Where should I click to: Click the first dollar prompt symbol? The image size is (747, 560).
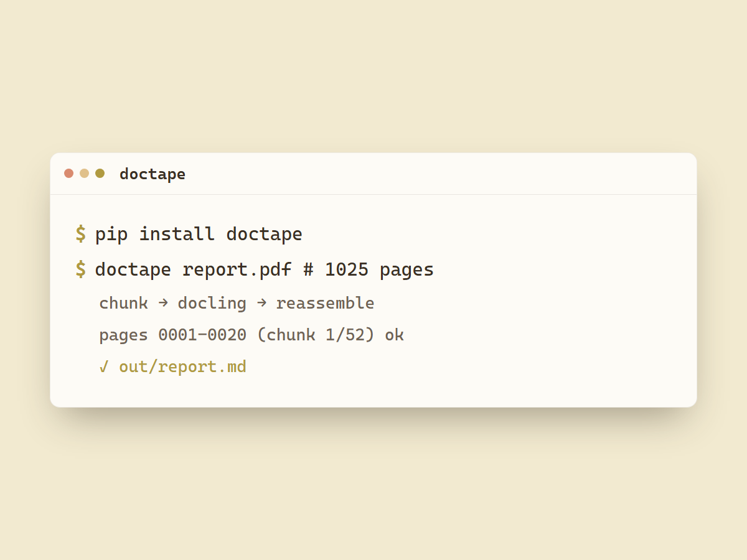pyautogui.click(x=81, y=234)
